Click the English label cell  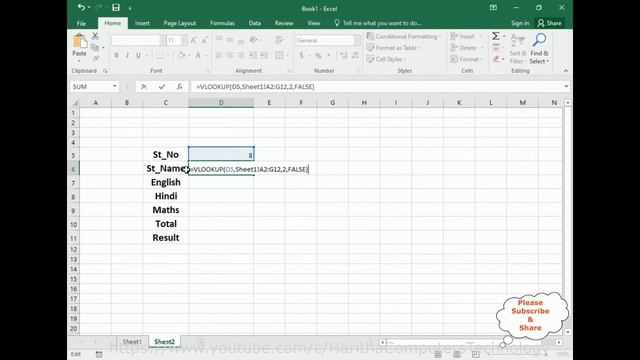pyautogui.click(x=166, y=182)
